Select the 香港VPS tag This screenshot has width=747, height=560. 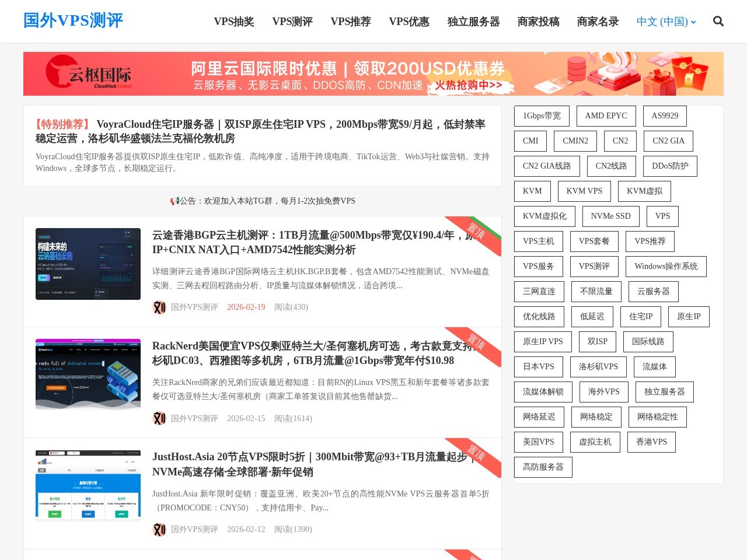[651, 442]
